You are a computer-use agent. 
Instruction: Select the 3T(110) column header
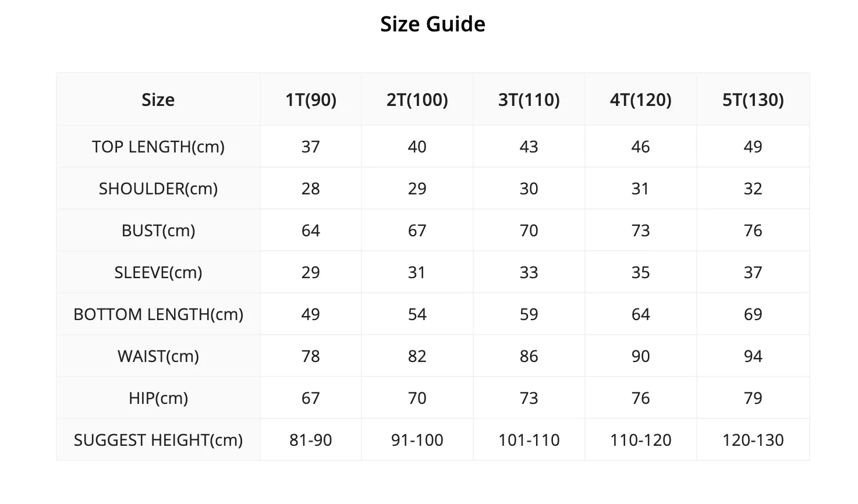[x=529, y=100]
